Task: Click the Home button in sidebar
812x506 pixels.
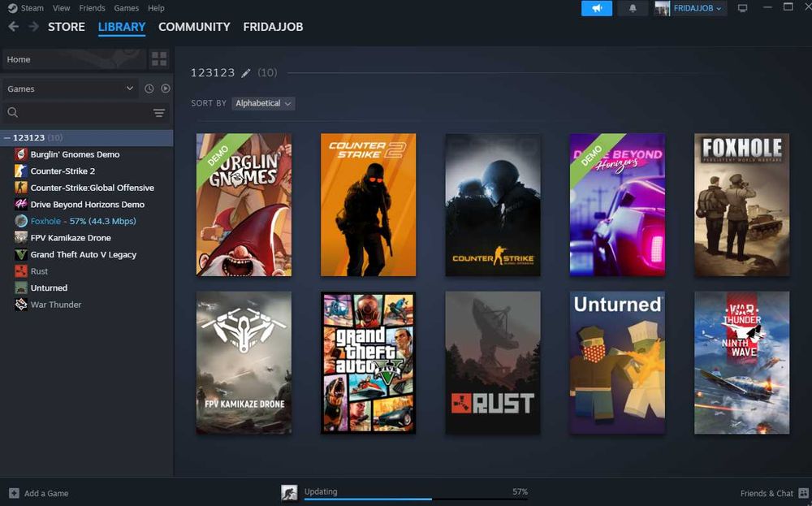Action: 74,59
